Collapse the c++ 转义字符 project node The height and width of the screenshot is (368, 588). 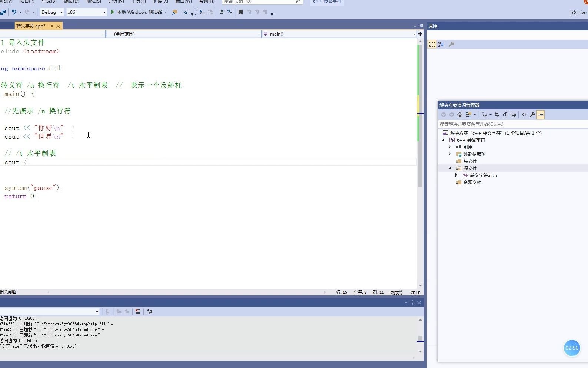tap(443, 140)
